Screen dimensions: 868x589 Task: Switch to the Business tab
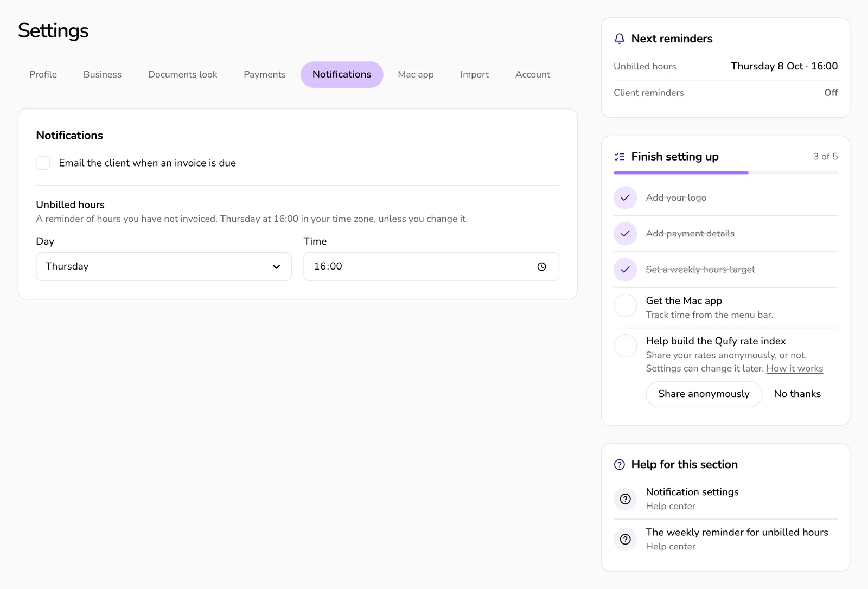103,74
